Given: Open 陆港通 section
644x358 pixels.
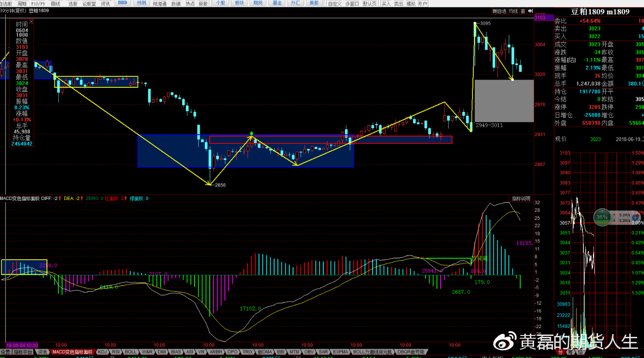Looking at the screenshot, I should 160,3.
